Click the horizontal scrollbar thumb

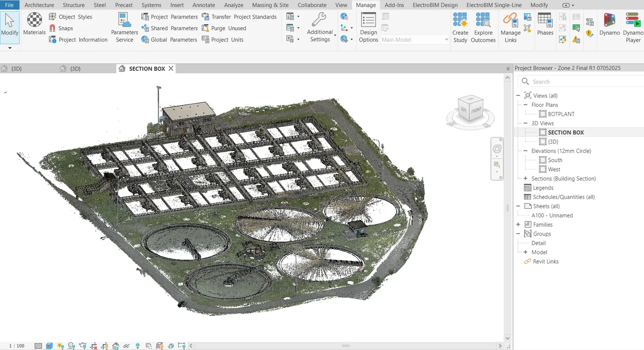[x=345, y=346]
